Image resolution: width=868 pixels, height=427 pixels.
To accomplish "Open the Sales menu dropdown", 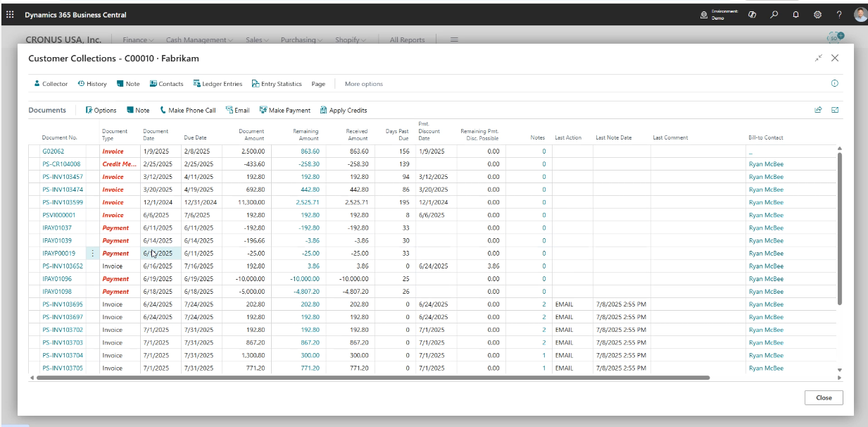I will (x=257, y=40).
